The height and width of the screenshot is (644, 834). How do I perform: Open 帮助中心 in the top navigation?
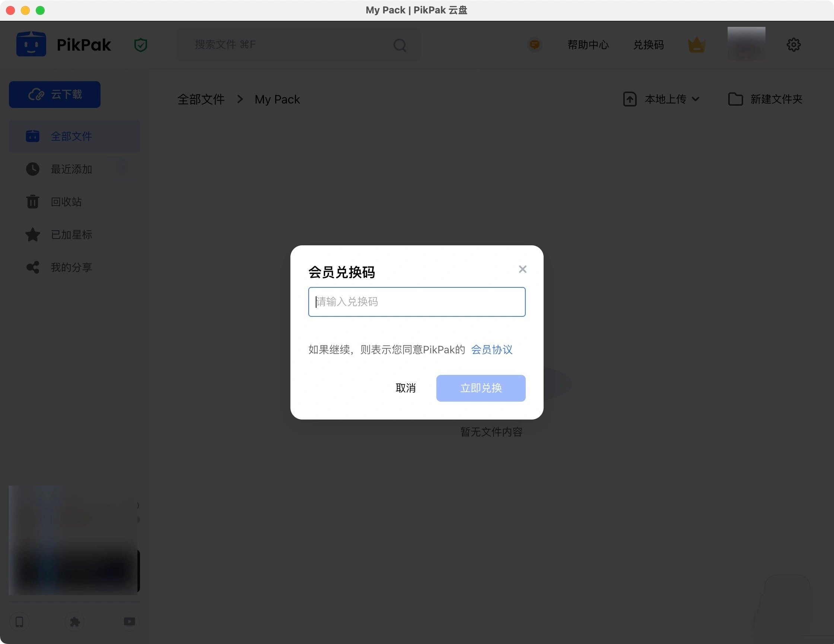click(587, 45)
